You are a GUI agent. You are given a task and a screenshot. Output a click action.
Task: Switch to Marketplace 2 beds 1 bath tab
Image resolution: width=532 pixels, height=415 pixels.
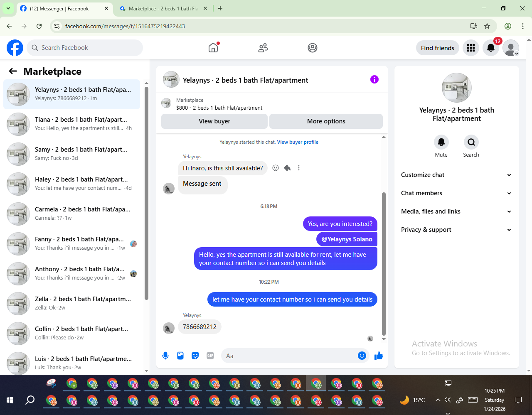(163, 8)
